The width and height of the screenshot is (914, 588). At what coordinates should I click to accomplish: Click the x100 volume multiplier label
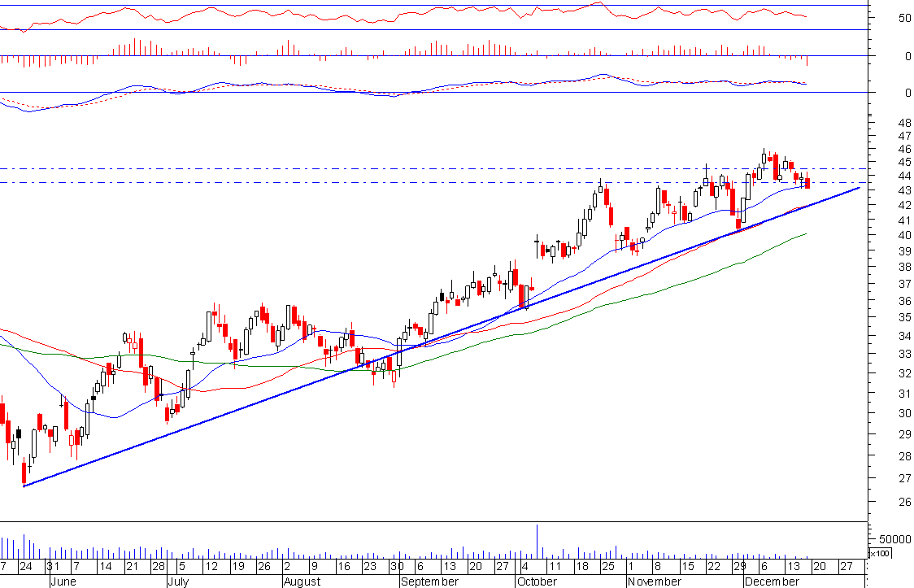pyautogui.click(x=880, y=553)
